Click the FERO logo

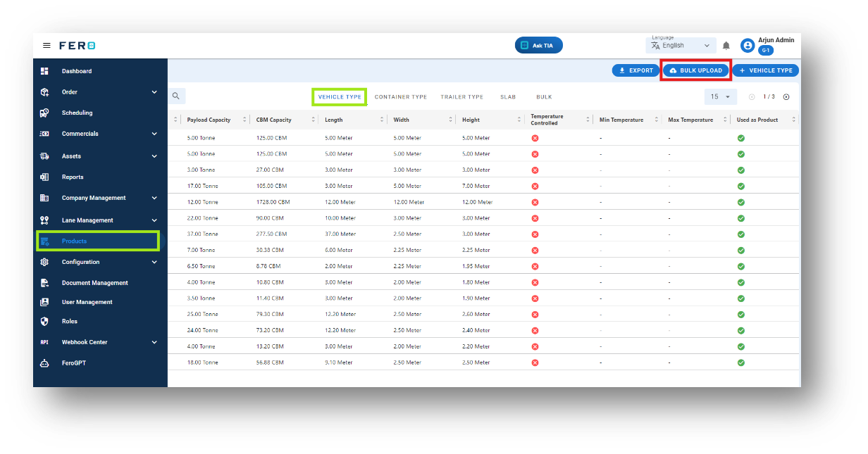(77, 46)
